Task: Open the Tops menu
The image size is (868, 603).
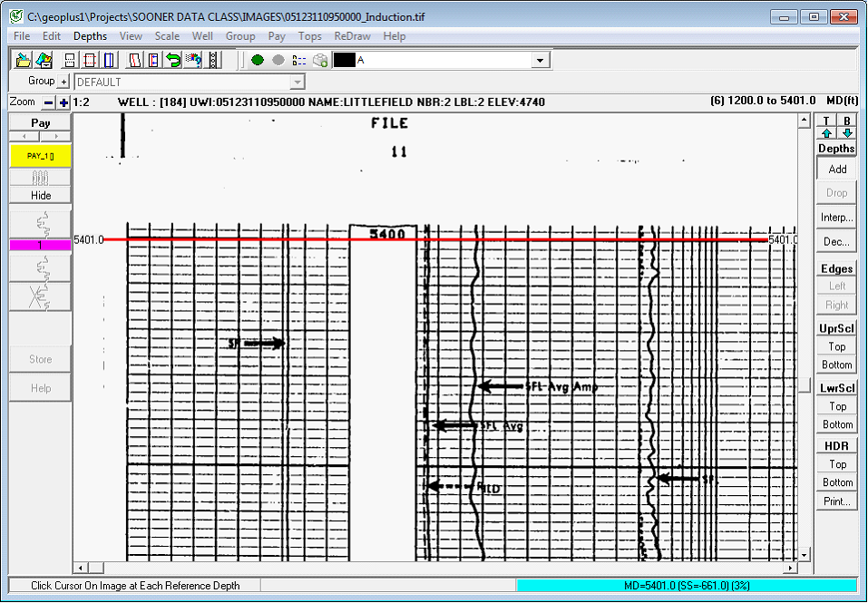Action: point(309,36)
